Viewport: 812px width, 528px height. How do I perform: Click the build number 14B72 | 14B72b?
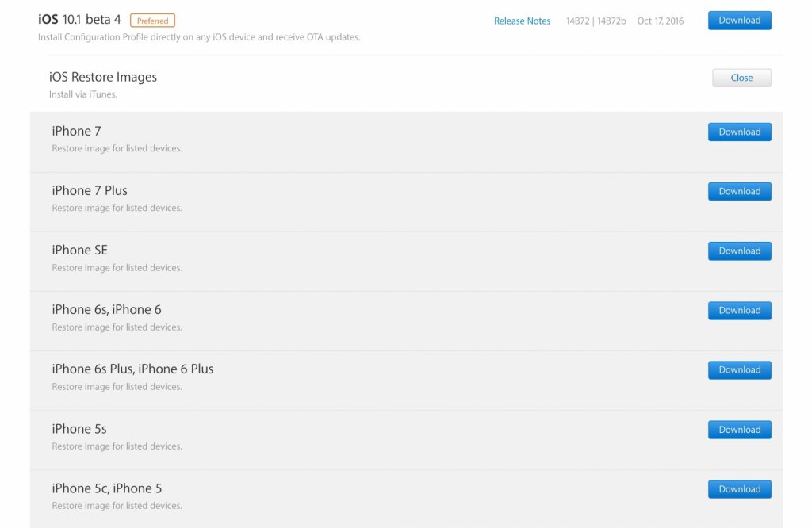coord(596,21)
